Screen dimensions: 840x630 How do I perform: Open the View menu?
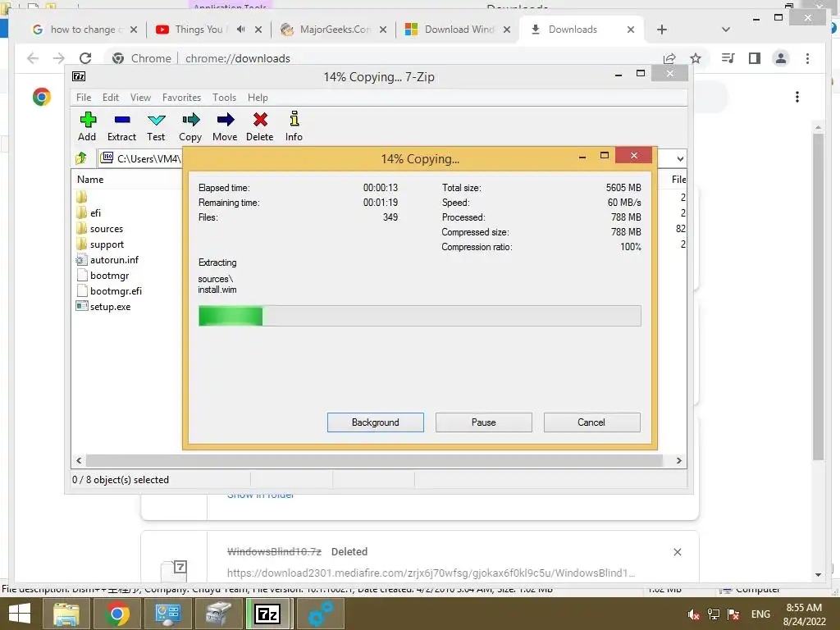click(140, 98)
